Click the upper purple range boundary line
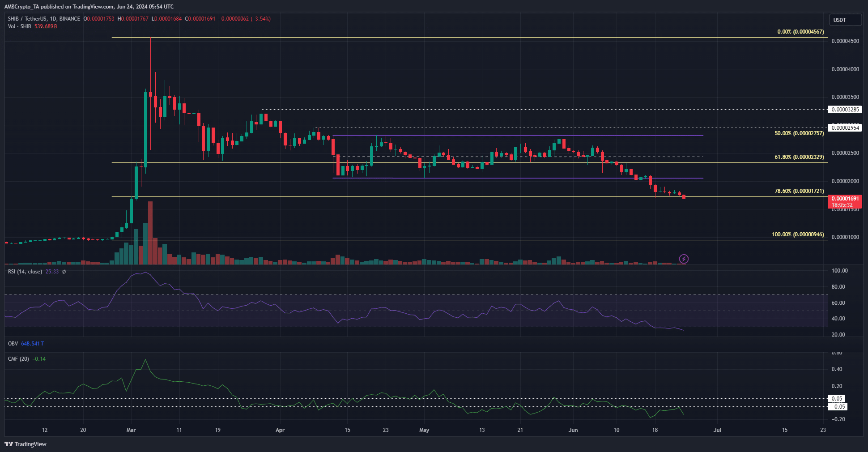Viewport: 868px width, 452px height. (518, 135)
